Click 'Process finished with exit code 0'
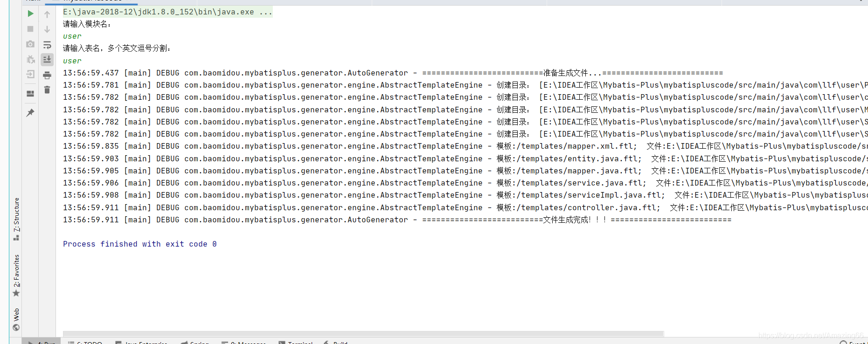Viewport: 868px width, 344px height. [x=140, y=244]
